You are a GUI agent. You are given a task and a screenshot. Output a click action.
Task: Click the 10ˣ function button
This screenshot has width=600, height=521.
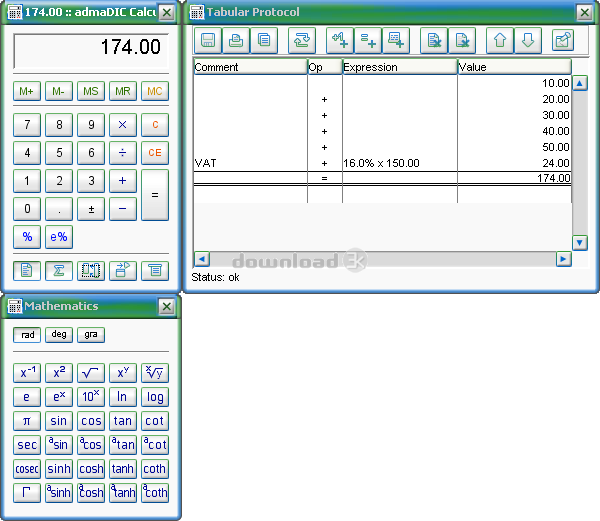(x=91, y=397)
